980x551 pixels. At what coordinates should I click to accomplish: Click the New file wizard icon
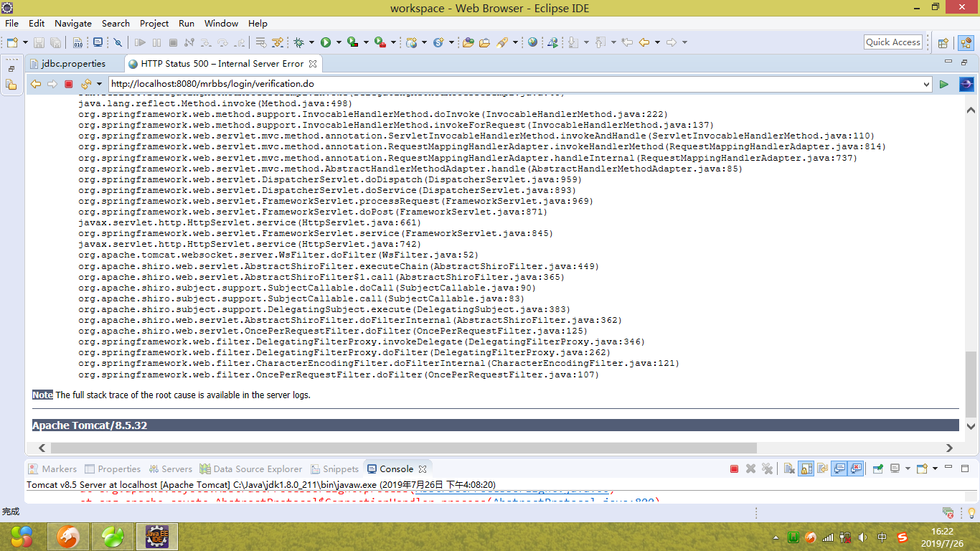point(12,42)
